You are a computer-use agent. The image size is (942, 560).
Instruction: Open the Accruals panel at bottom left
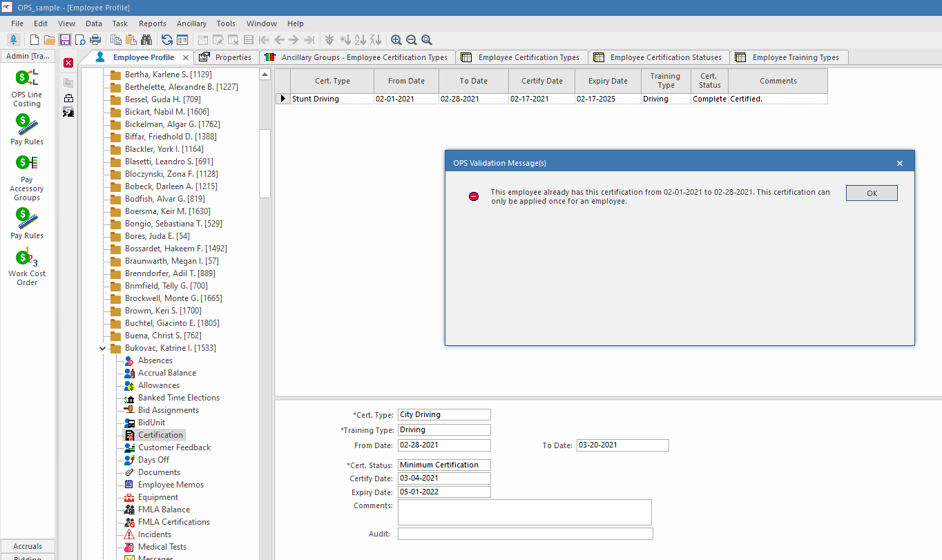26,545
